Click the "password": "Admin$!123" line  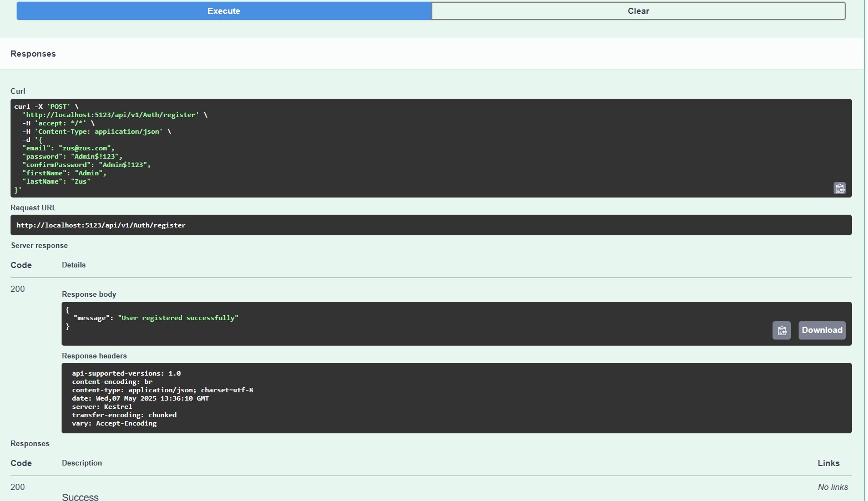click(x=72, y=156)
